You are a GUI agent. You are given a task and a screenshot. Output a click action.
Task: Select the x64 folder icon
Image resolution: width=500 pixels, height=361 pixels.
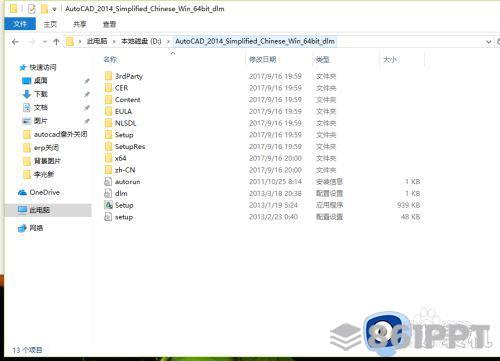[x=108, y=158]
